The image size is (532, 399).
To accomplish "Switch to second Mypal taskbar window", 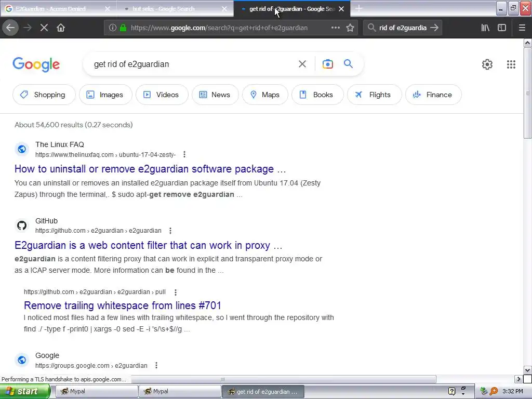I will tap(179, 391).
